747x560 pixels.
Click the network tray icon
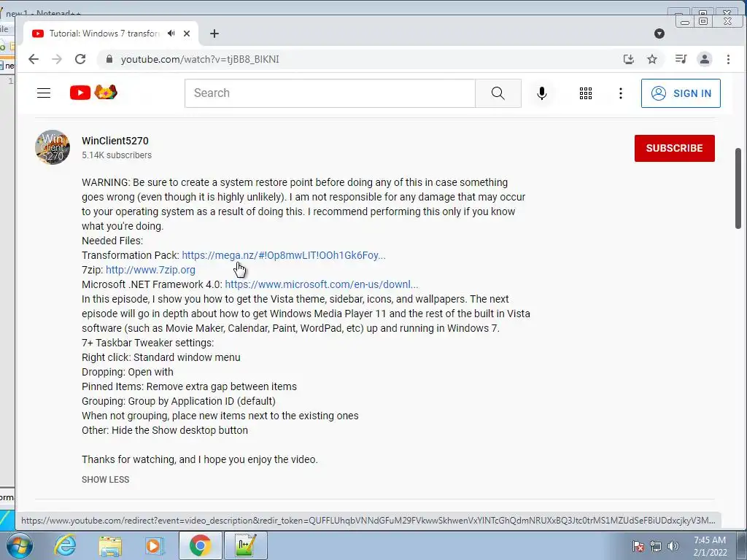[x=656, y=546]
